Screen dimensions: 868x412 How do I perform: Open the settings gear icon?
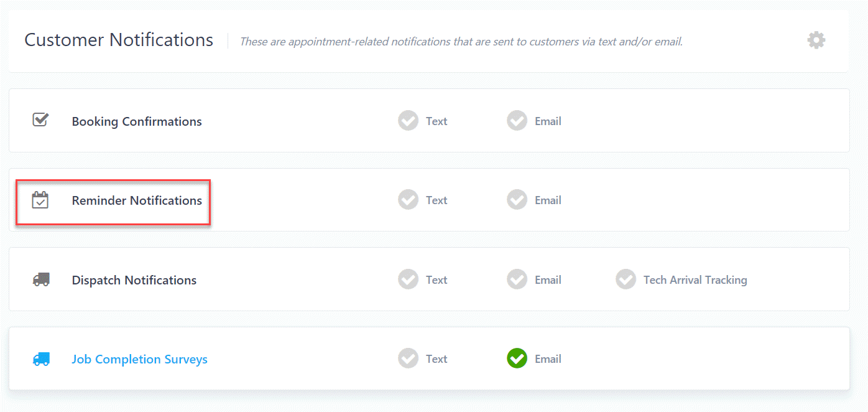point(816,40)
